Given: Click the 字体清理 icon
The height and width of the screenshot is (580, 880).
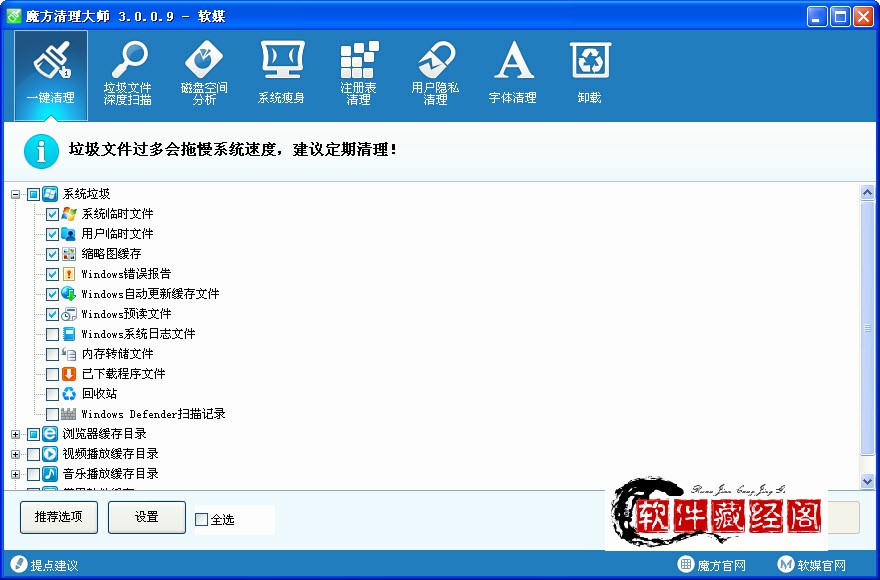Looking at the screenshot, I should [x=512, y=70].
